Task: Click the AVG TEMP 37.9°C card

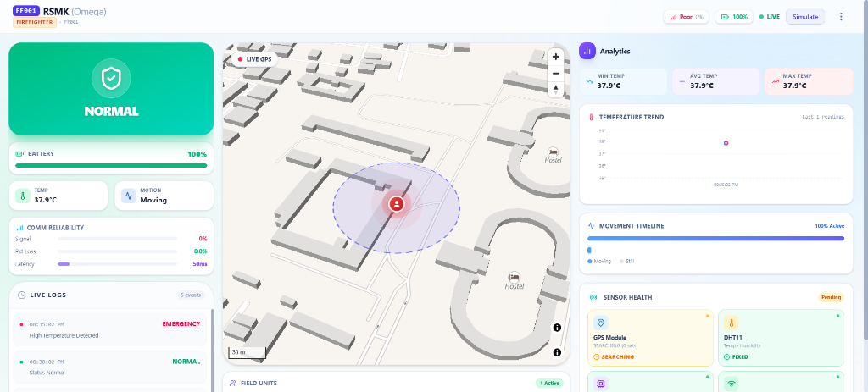Action: (715, 81)
